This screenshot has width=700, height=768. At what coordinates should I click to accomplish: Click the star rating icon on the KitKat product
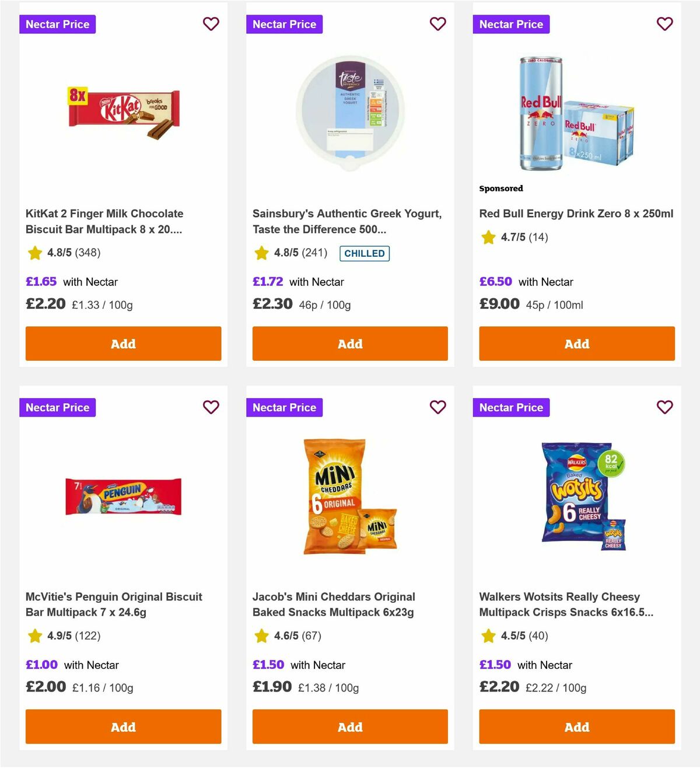tap(34, 253)
